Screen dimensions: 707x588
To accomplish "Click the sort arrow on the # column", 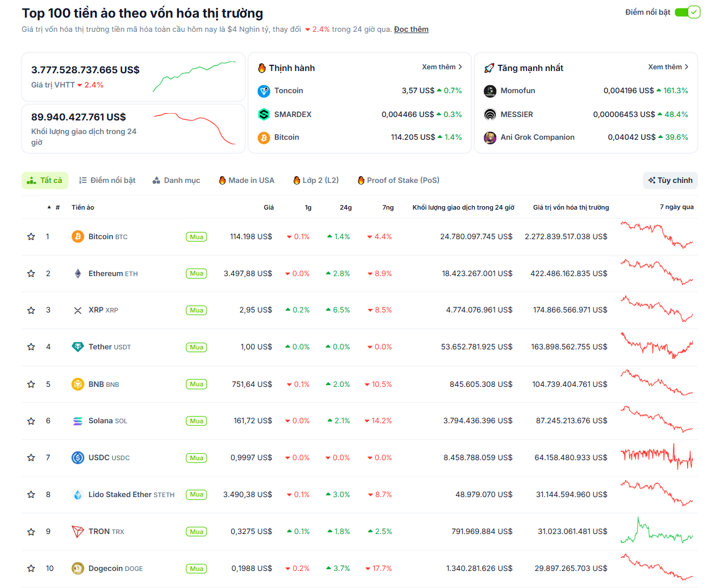I will click(x=48, y=206).
